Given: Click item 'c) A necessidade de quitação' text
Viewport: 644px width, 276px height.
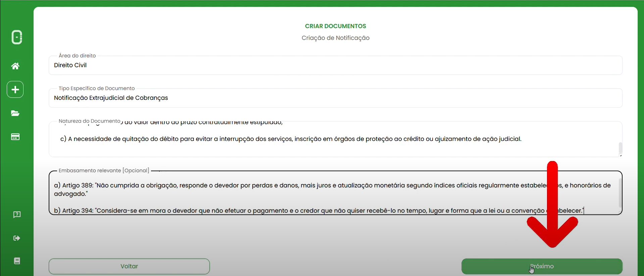Looking at the screenshot, I should [x=291, y=139].
